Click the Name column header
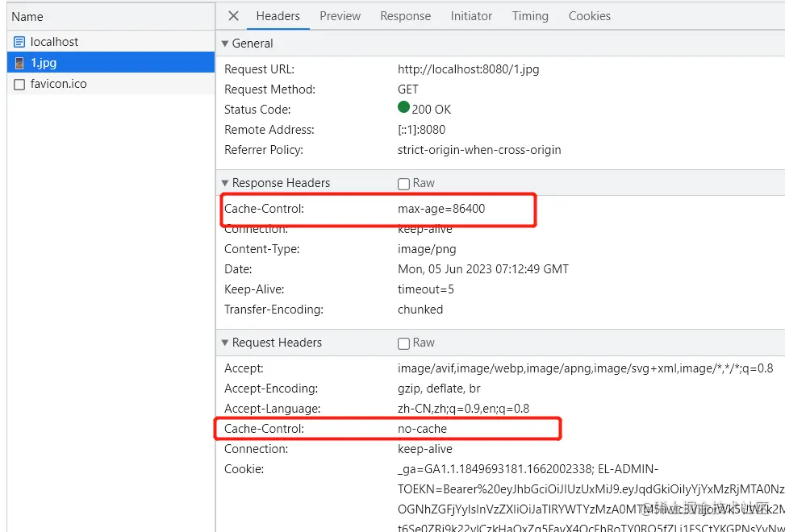 pyautogui.click(x=27, y=16)
